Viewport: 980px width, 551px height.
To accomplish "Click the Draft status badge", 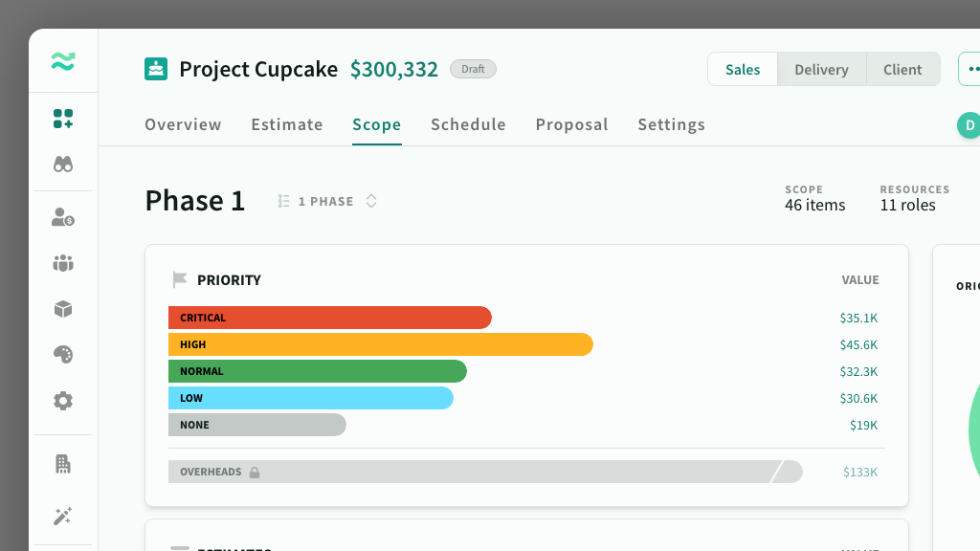I will tap(473, 69).
